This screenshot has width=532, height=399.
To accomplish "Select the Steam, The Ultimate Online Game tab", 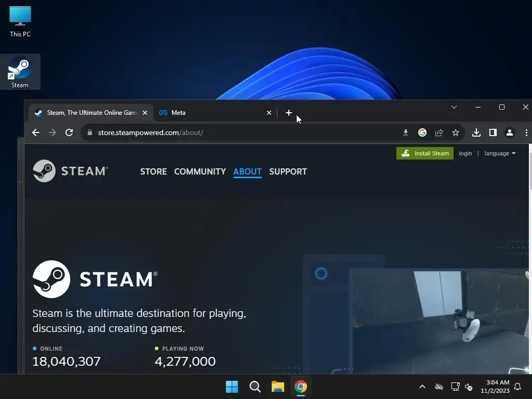I will [90, 113].
